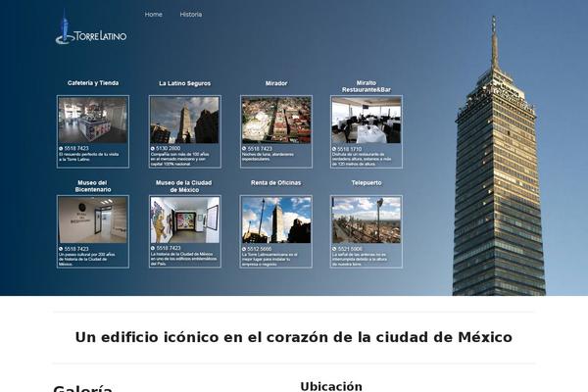Click the Torre Latino logo

click(x=91, y=27)
